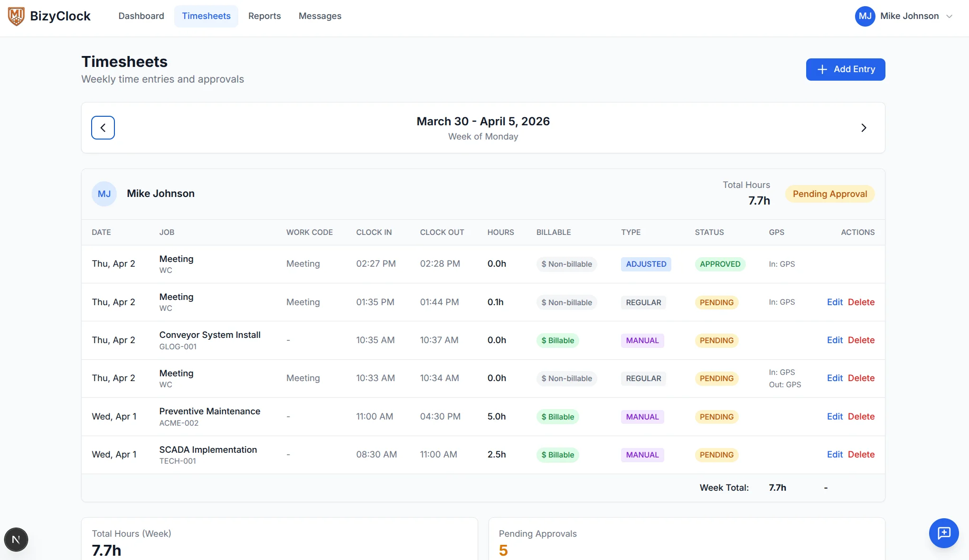Open the Dashboard tab
Viewport: 969px width, 560px height.
point(141,16)
